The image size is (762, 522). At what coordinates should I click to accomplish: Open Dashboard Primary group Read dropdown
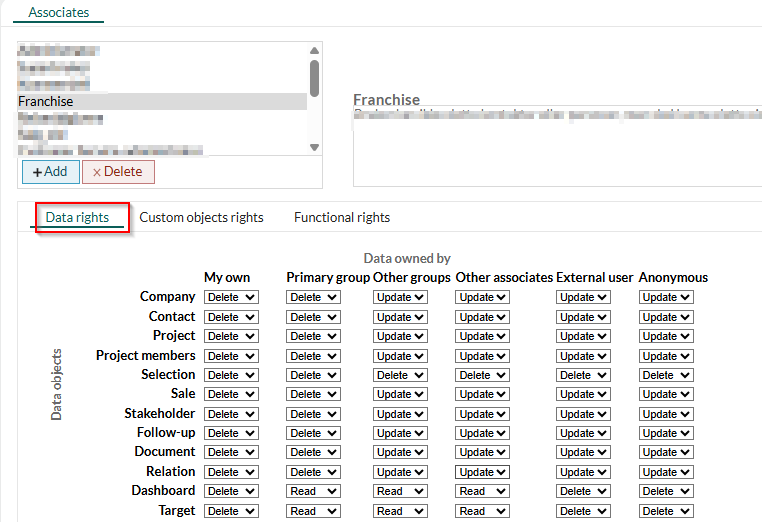click(x=314, y=491)
